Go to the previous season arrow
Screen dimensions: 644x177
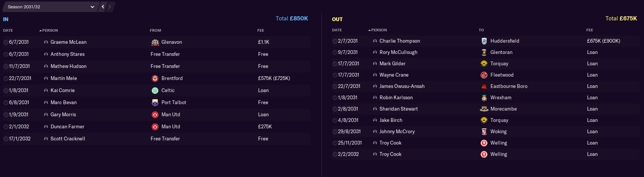click(103, 7)
